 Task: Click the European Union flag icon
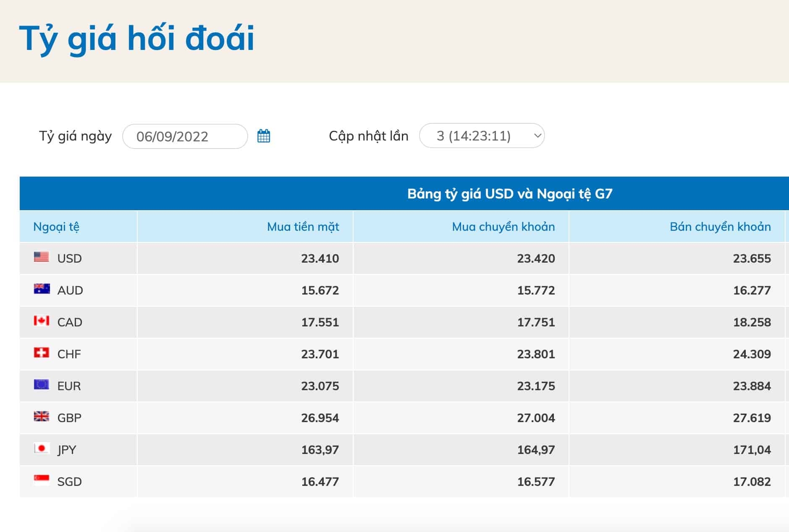click(42, 384)
